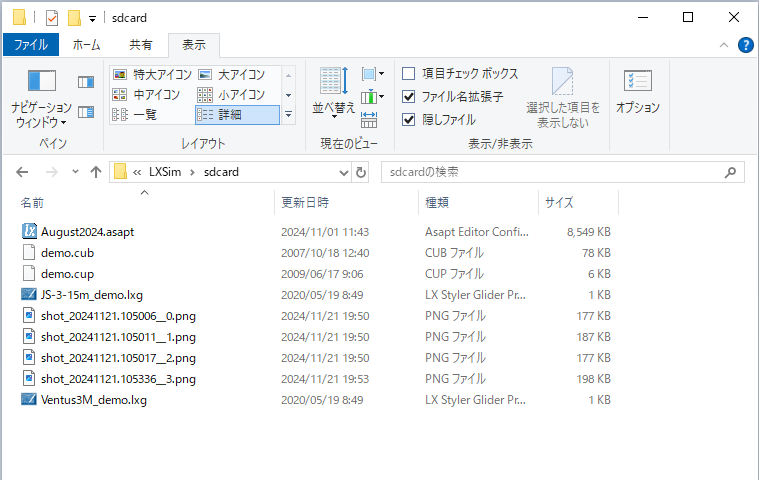Expand the layout gallery more options arrow

[289, 115]
